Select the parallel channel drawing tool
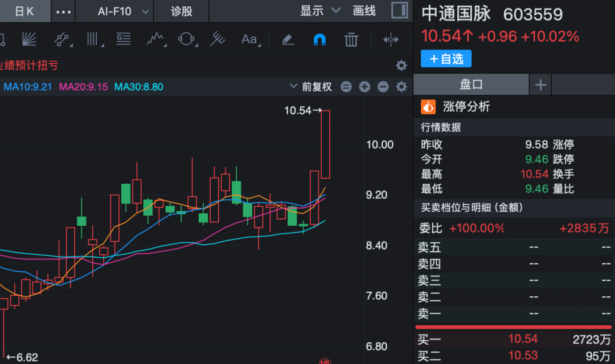 pyautogui.click(x=62, y=39)
